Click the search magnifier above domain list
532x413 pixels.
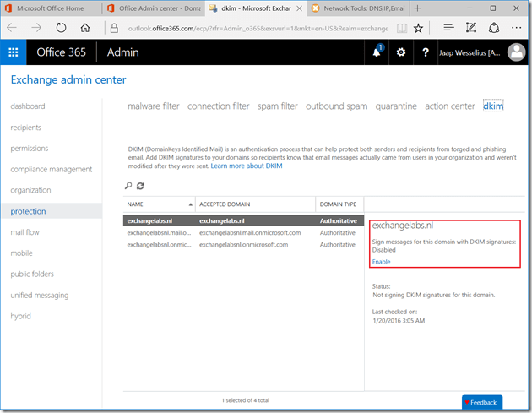(x=128, y=186)
